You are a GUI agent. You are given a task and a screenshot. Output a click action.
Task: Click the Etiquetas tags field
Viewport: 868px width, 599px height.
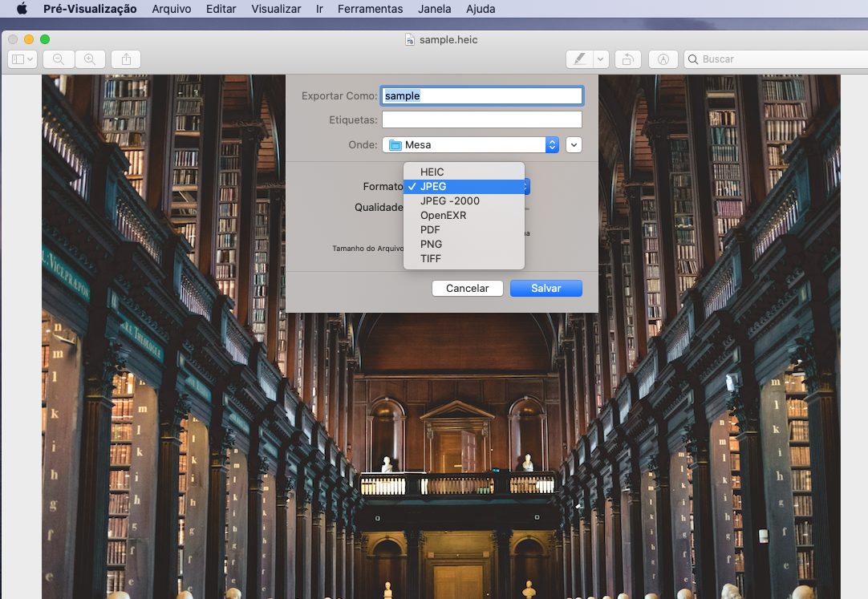(481, 119)
